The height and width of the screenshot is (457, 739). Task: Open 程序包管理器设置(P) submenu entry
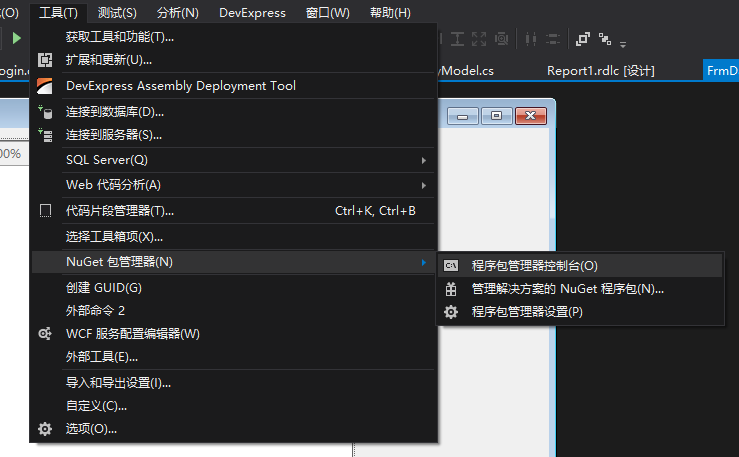pos(580,312)
